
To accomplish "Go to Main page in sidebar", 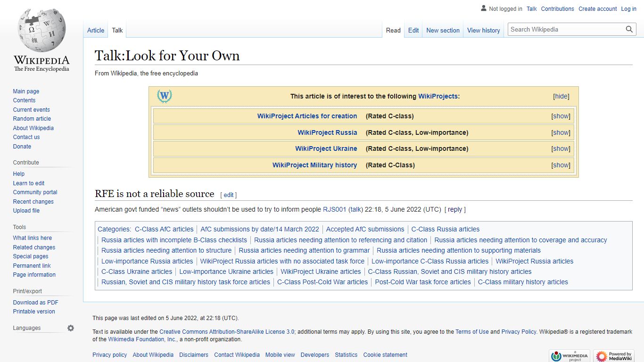I will click(26, 91).
